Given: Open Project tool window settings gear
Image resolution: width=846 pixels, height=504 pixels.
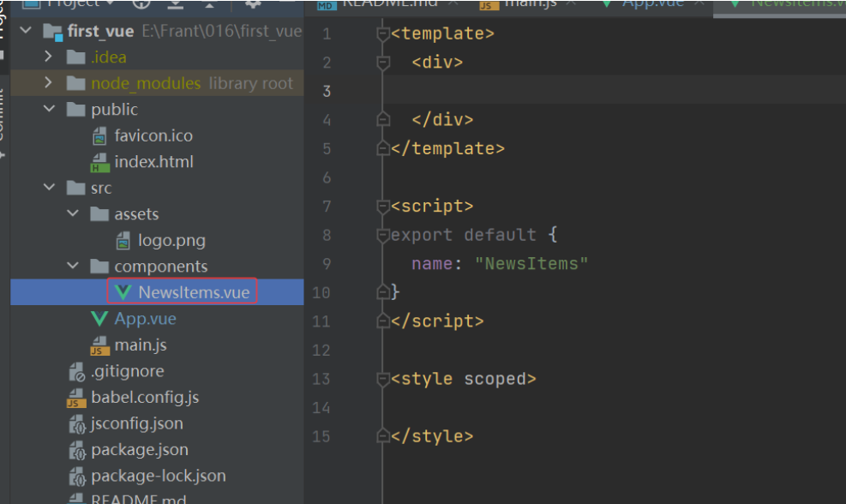Looking at the screenshot, I should coord(253,3).
